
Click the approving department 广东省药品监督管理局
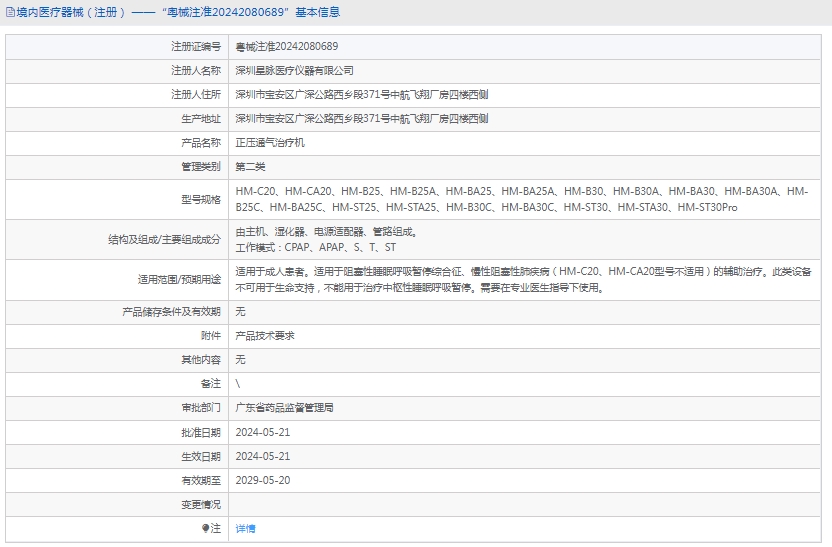284,408
